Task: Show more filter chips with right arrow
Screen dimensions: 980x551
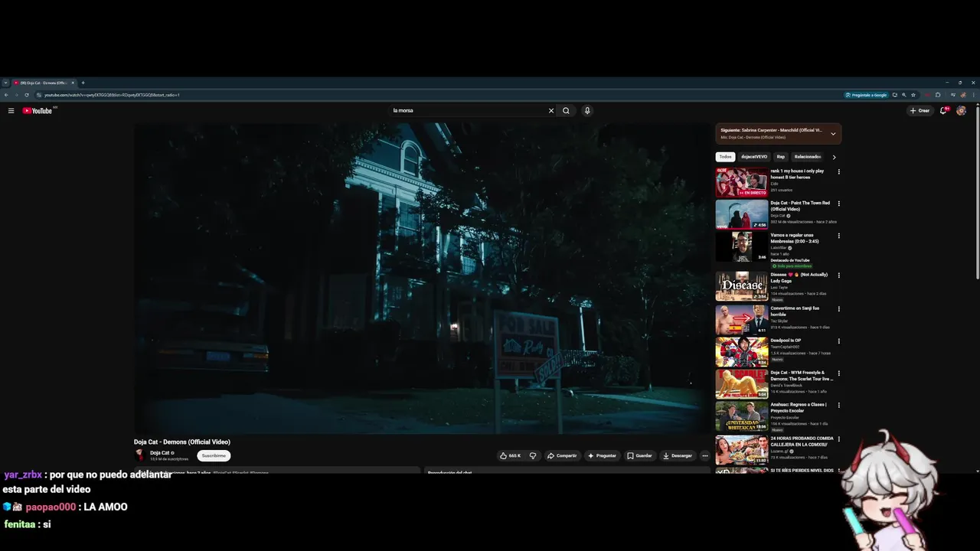Action: click(x=835, y=157)
